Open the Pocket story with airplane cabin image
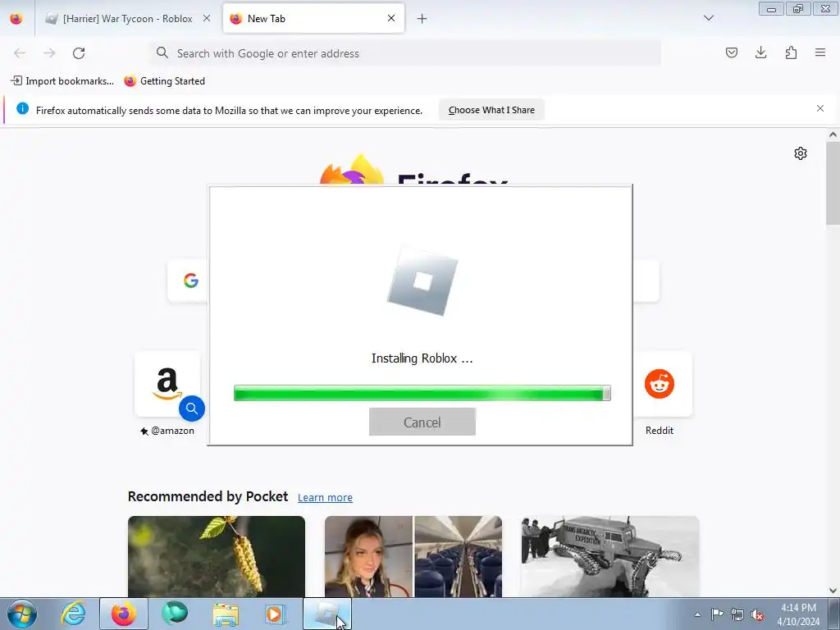Viewport: 840px width, 630px height. [413, 556]
